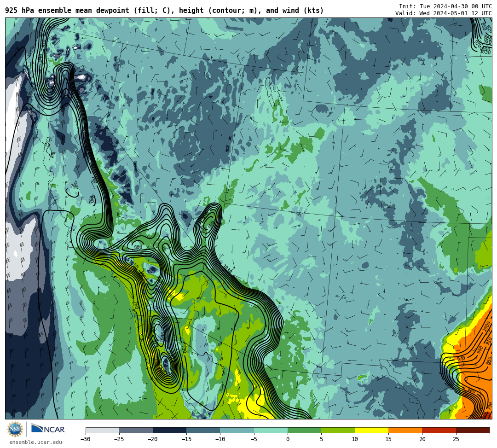
Task: Click the 10 colorbar tick label
Action: coord(355,439)
